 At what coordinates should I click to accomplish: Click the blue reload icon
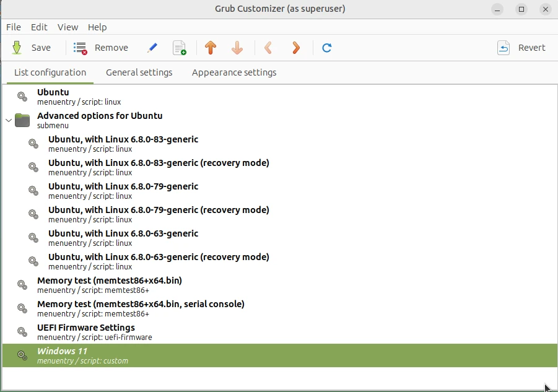pos(327,48)
